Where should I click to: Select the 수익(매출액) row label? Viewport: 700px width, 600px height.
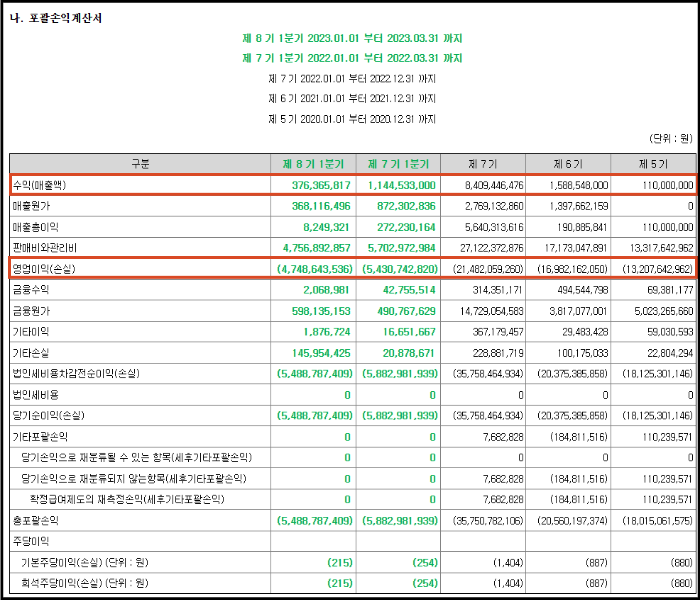(39, 185)
